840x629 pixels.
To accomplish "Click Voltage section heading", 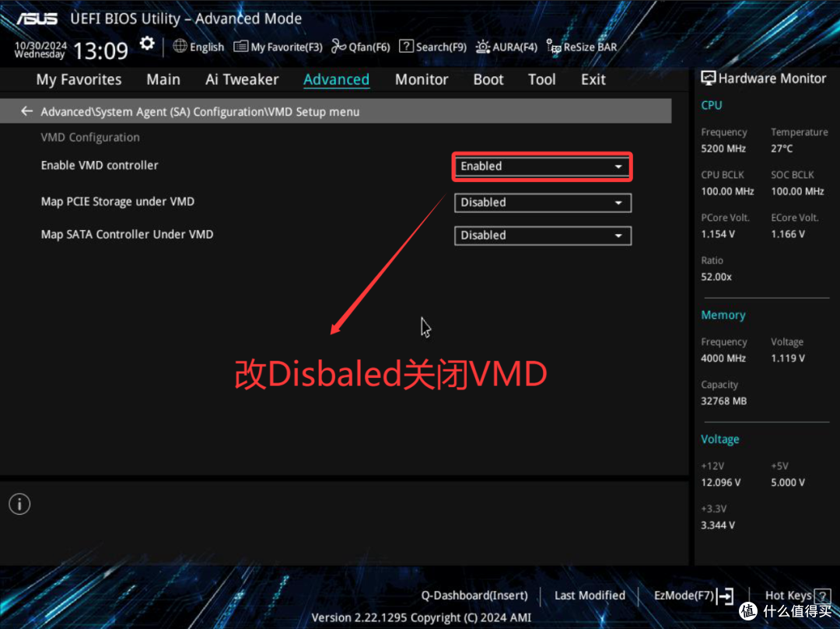I will (x=720, y=439).
